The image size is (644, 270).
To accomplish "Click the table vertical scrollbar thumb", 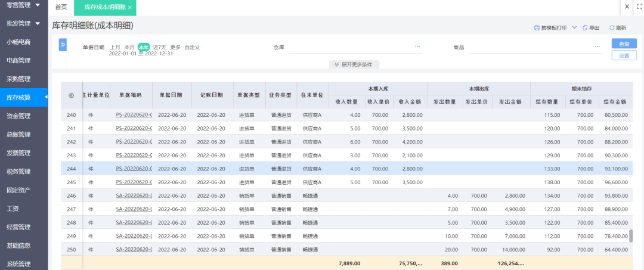I will click(x=631, y=235).
